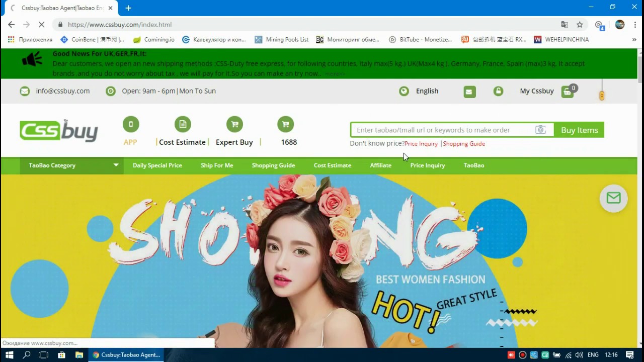Stop loading the page

41,24
